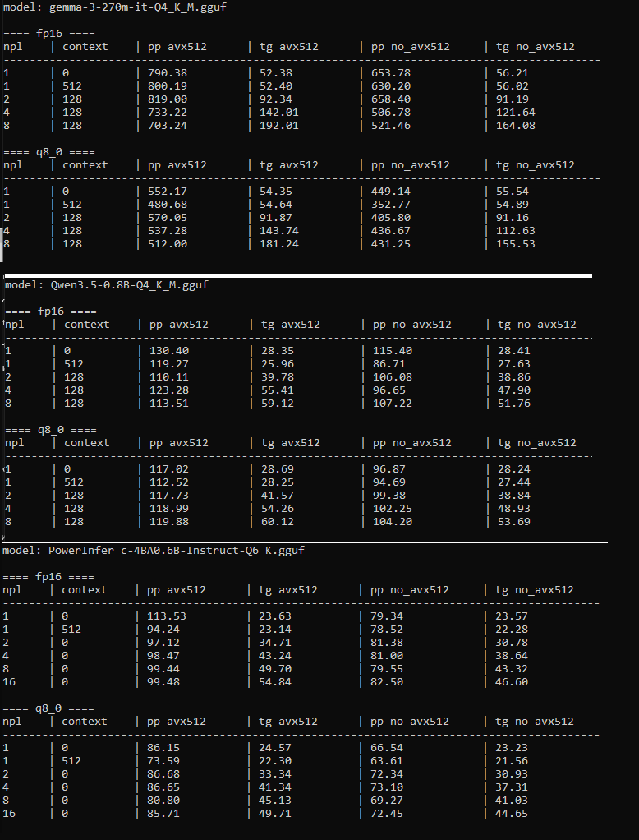
Task: Click the 130.40 pp avx512 value
Action: [x=168, y=350]
